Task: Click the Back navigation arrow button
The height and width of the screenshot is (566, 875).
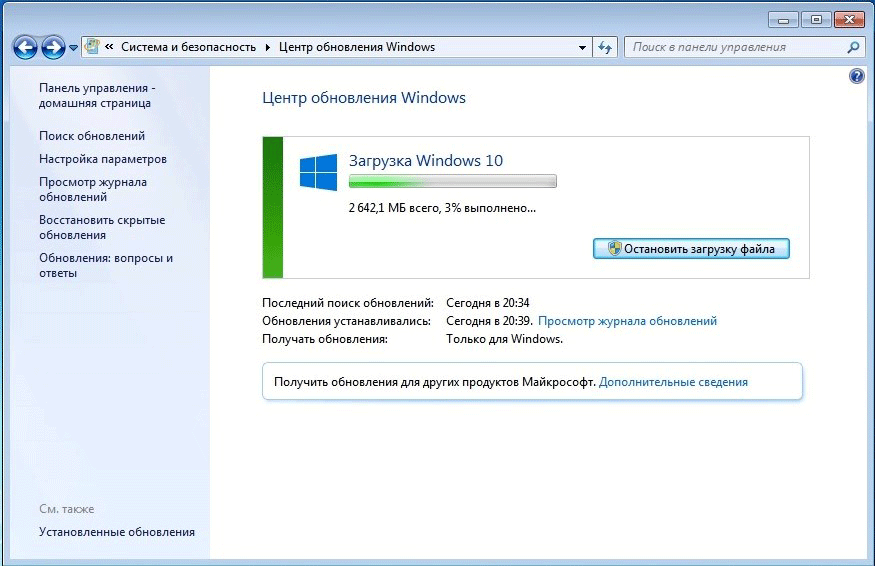Action: click(25, 47)
